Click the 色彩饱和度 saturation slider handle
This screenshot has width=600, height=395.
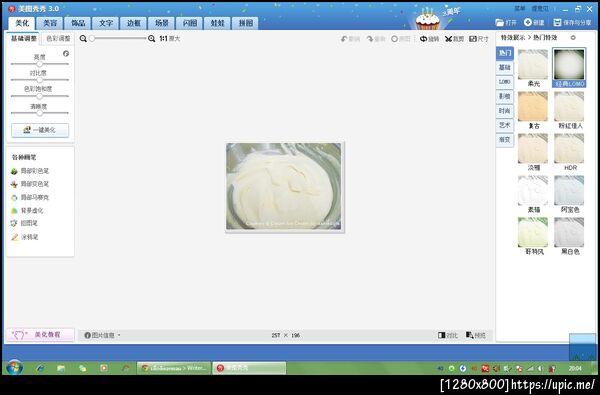tap(39, 96)
